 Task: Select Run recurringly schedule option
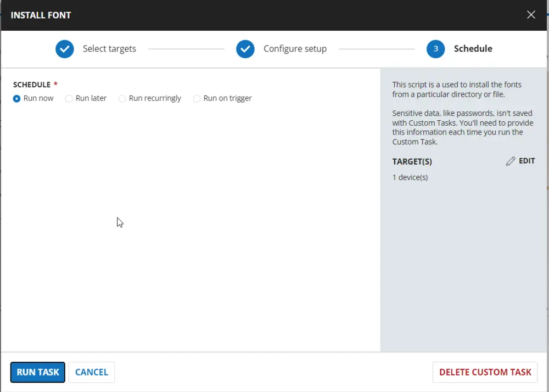(122, 99)
